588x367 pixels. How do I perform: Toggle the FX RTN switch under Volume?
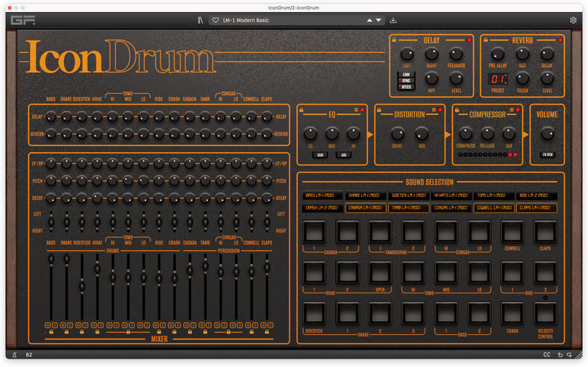point(547,154)
